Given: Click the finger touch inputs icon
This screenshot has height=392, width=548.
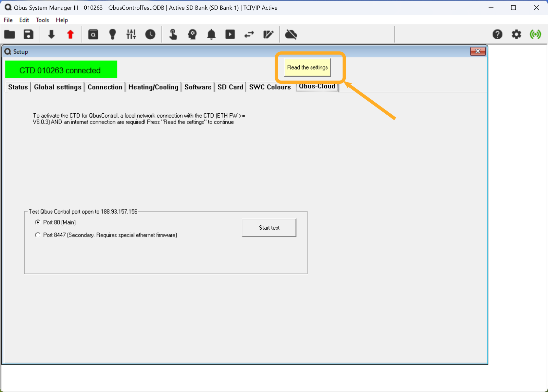Looking at the screenshot, I should (173, 34).
